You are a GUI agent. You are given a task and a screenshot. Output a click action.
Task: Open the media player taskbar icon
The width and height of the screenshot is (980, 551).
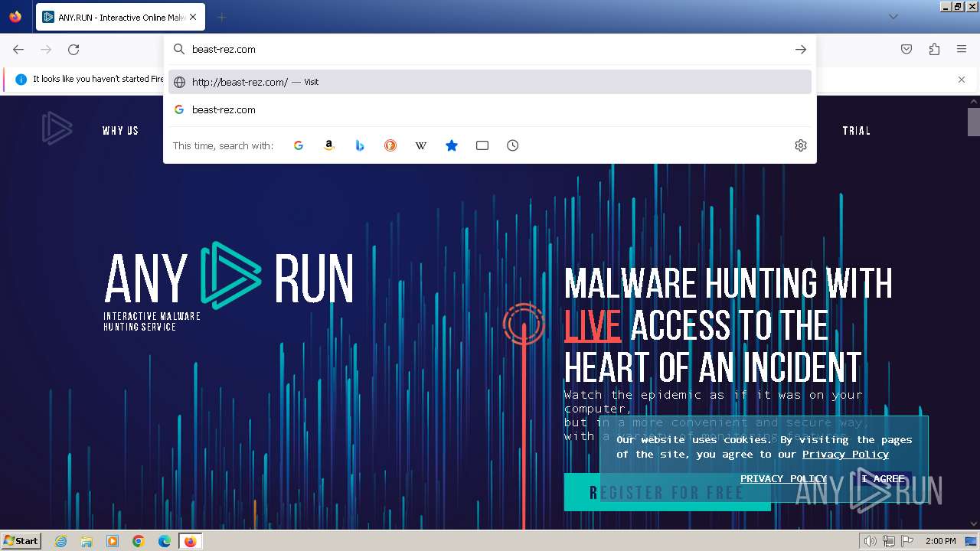tap(113, 541)
